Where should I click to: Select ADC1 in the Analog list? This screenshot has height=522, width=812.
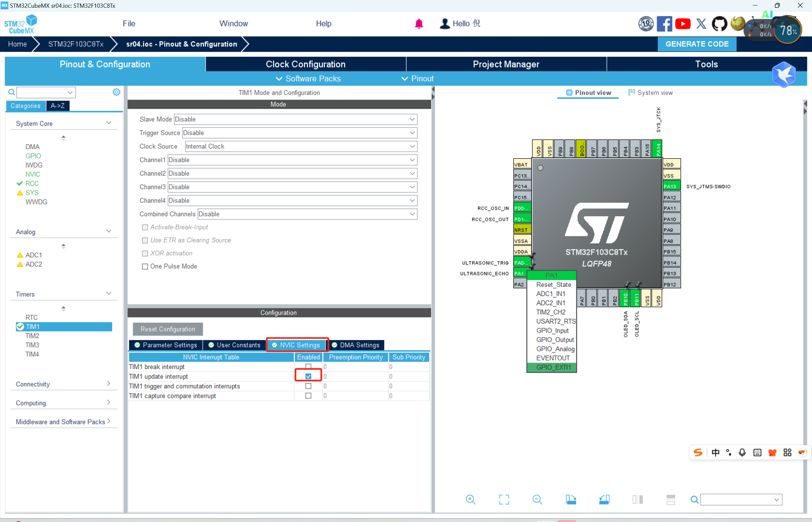34,255
